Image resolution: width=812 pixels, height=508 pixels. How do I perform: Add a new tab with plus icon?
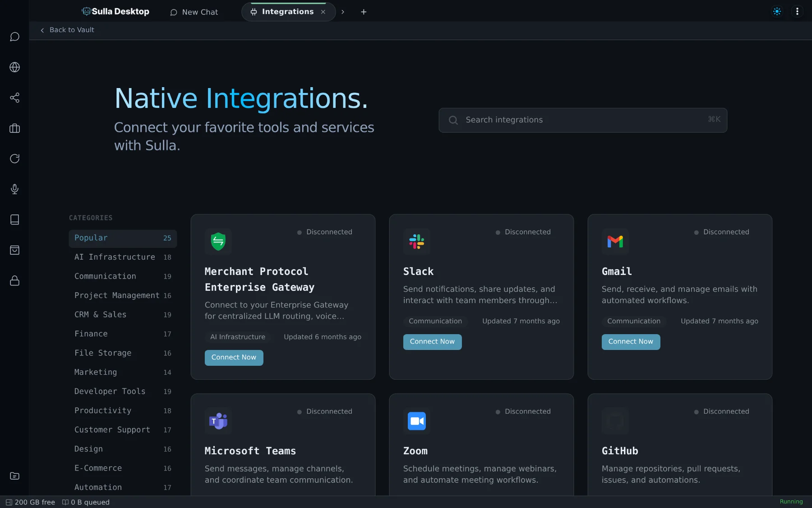click(x=364, y=12)
